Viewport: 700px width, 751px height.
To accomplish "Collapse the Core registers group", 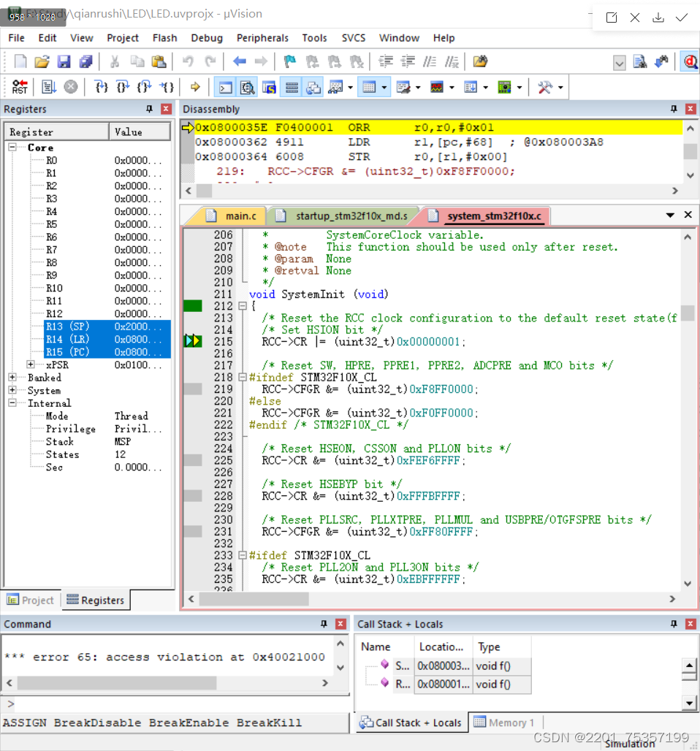I will [12, 148].
